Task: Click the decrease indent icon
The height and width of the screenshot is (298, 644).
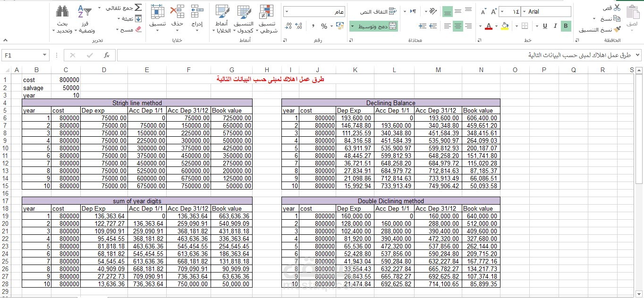Action: [432, 26]
